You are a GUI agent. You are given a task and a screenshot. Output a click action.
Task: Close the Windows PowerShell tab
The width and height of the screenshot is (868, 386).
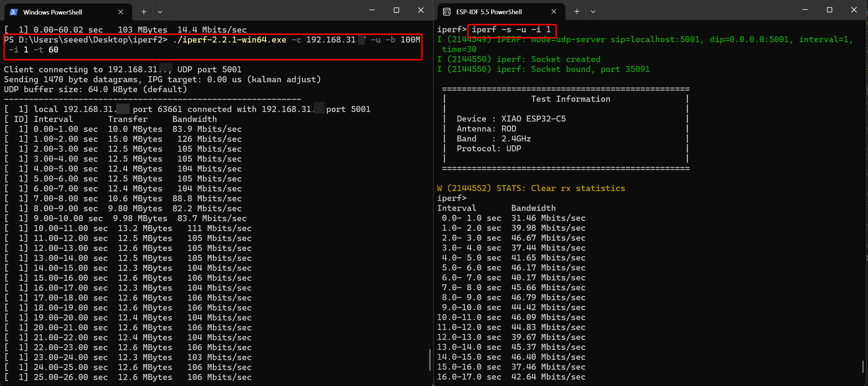tap(120, 12)
